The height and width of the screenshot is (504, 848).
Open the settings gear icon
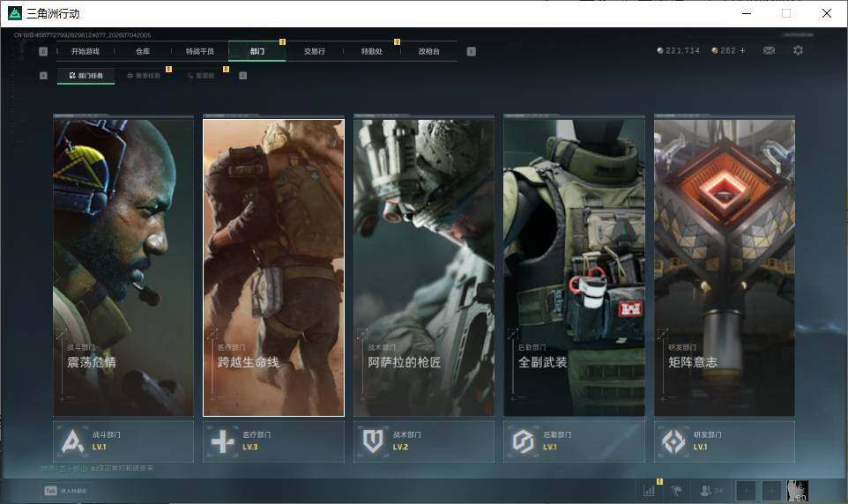click(x=798, y=50)
